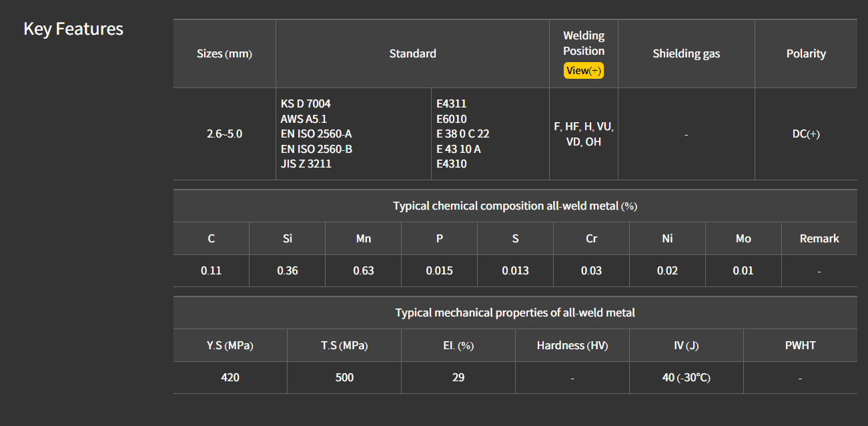
Task: Select the Sizes (mm) column header
Action: click(x=224, y=54)
